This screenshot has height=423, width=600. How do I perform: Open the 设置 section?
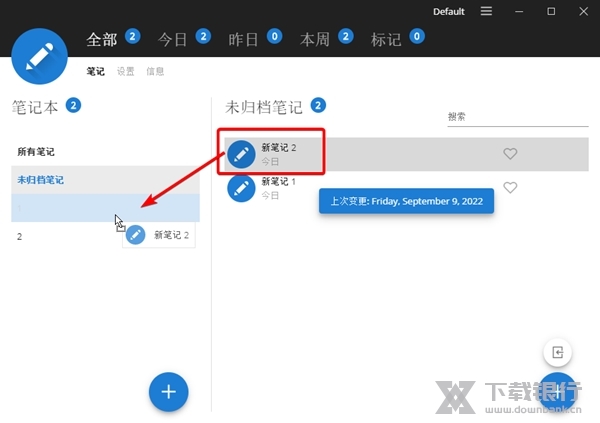[126, 71]
